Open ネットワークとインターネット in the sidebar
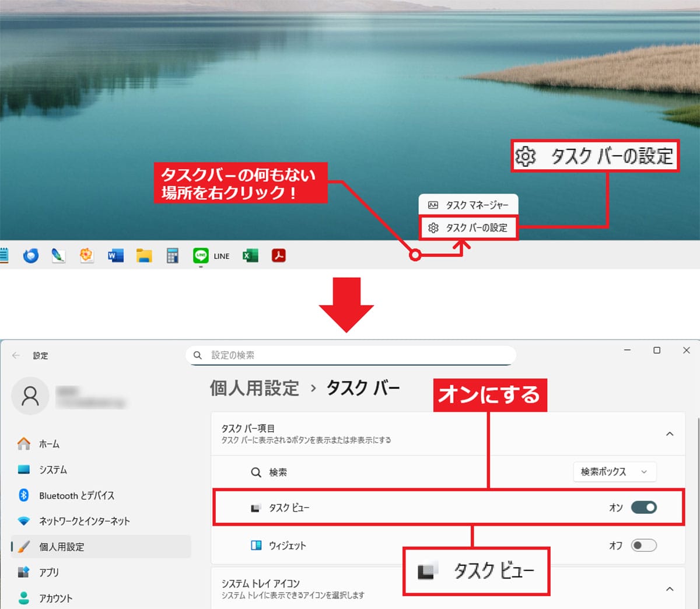 pos(101,521)
